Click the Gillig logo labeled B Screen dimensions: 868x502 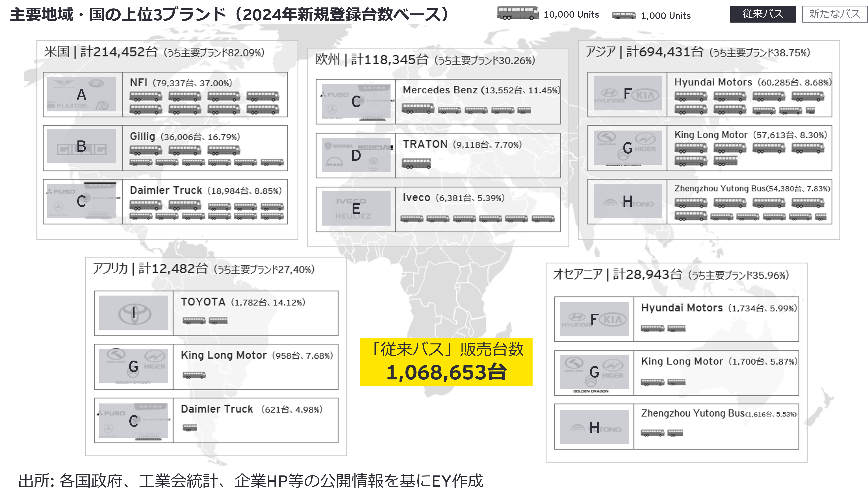(x=82, y=146)
